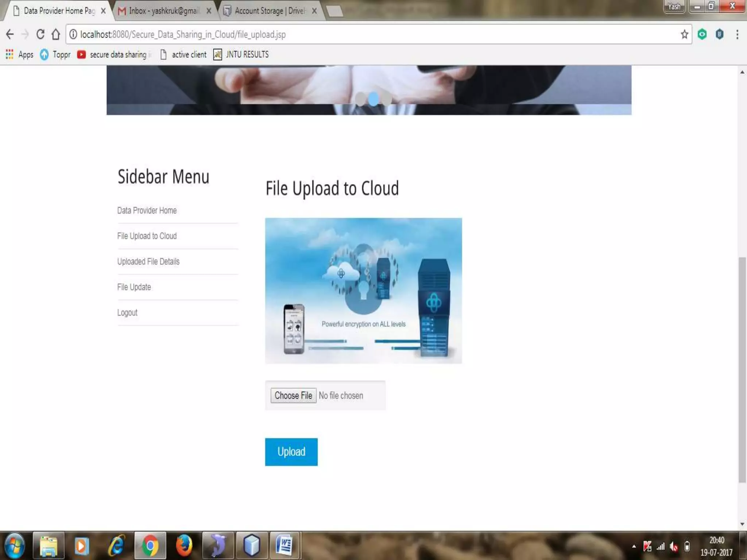The width and height of the screenshot is (747, 560).
Task: Click the browser reload icon
Action: click(40, 34)
